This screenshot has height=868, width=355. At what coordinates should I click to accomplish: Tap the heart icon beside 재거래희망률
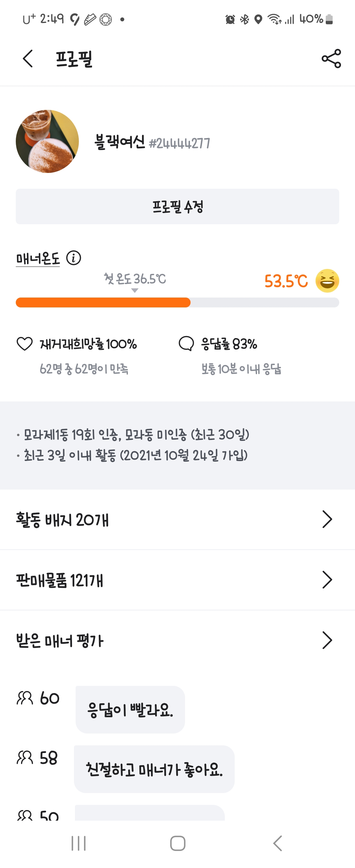25,344
